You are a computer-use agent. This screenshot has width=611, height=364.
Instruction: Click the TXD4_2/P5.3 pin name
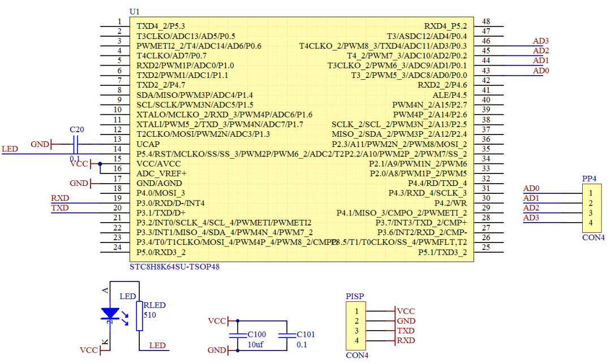tap(161, 26)
